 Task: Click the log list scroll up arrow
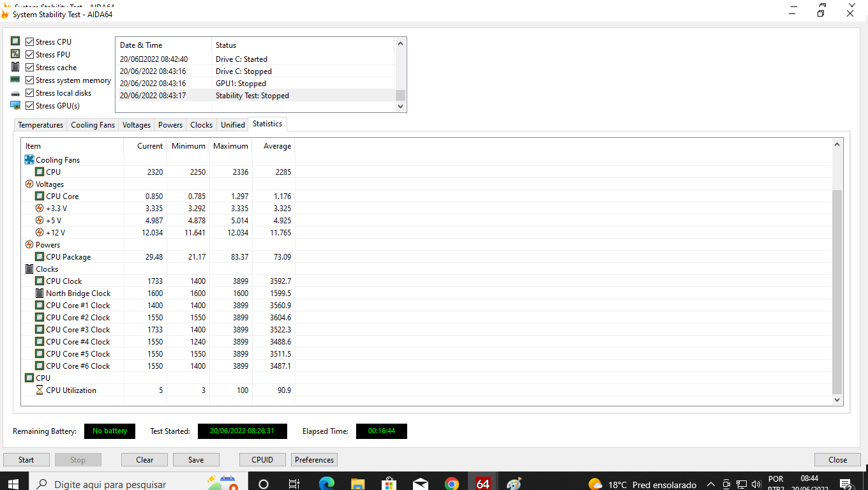coord(401,44)
